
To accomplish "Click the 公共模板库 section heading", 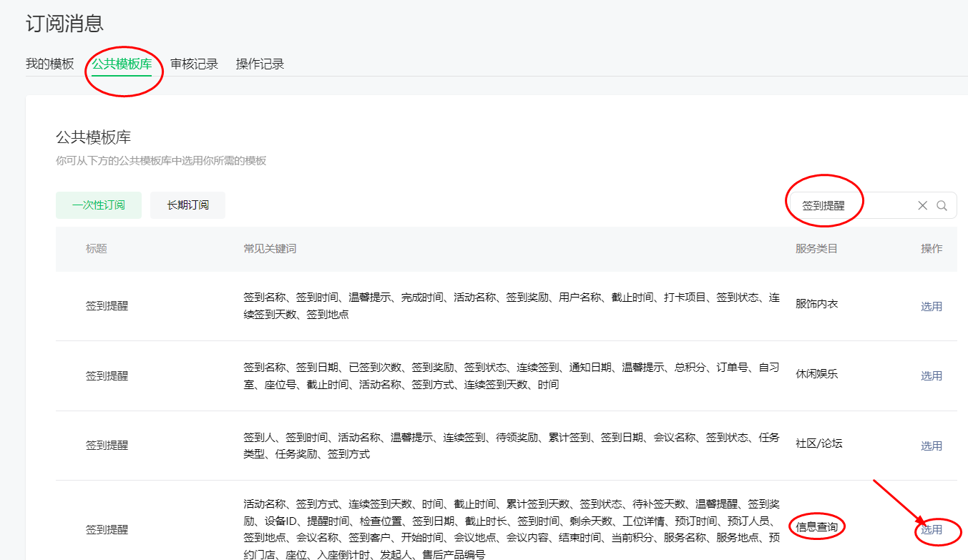I will (x=94, y=137).
